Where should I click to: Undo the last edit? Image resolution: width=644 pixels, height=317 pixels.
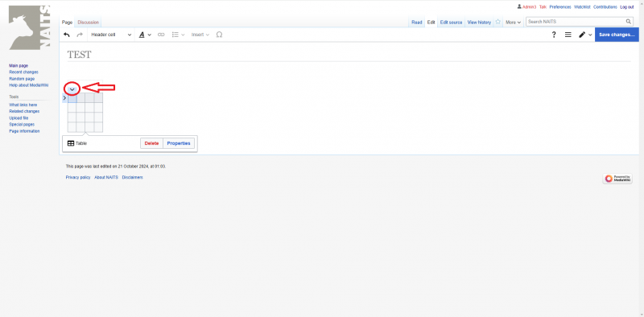point(67,35)
